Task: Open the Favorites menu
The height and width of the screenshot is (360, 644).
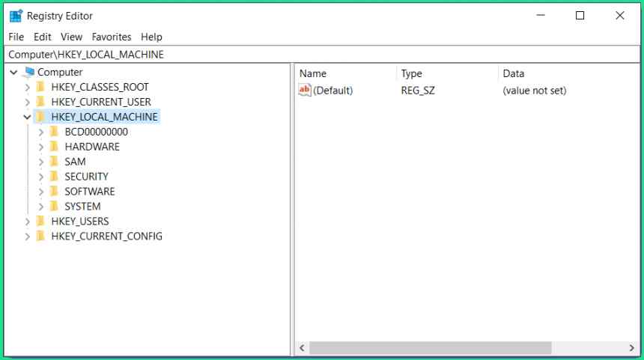Action: (x=112, y=37)
